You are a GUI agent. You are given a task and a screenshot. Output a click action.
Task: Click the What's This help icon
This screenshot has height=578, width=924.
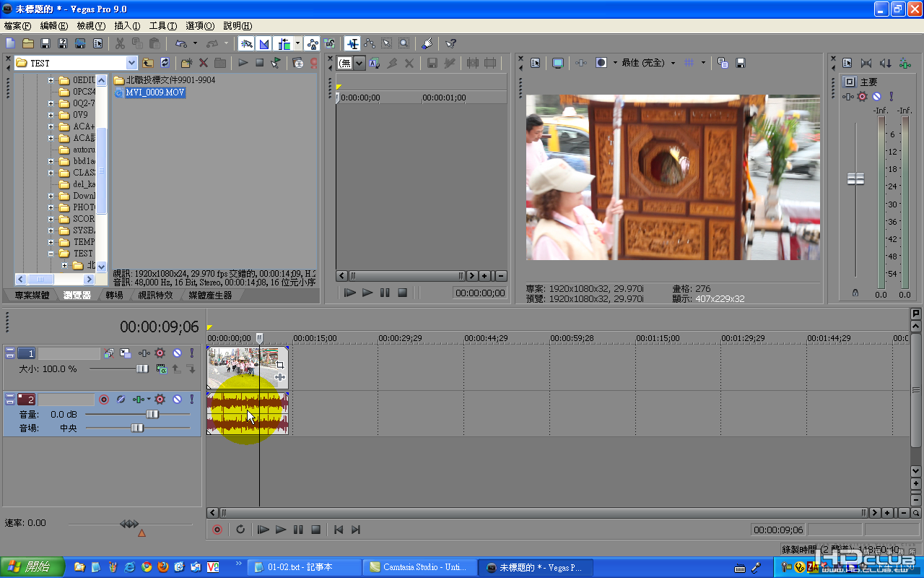point(450,43)
